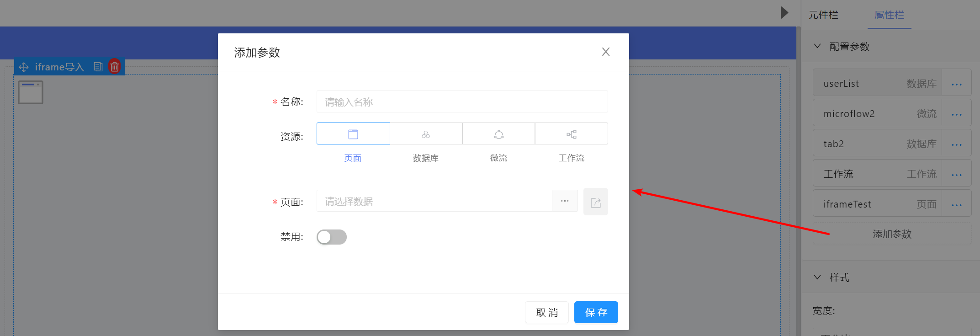Click the 保存 button
Viewport: 980px width, 336px height.
(596, 312)
